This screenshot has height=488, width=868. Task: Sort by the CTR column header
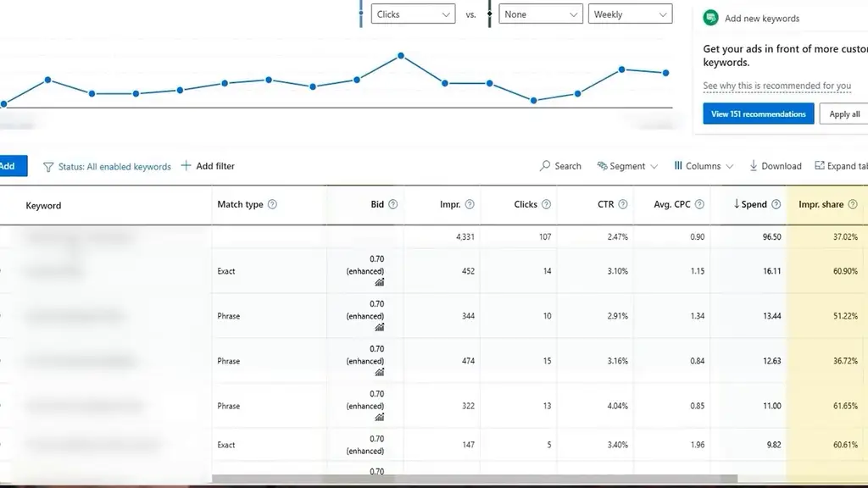coord(605,204)
